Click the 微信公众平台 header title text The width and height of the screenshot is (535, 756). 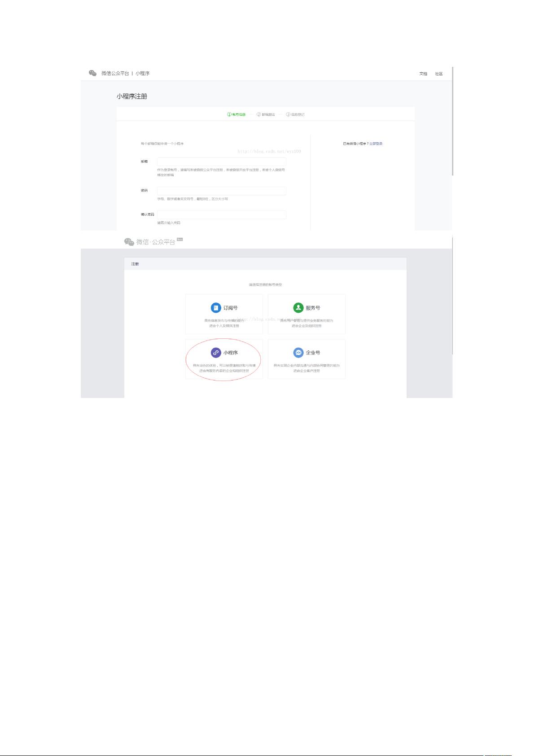tap(115, 73)
